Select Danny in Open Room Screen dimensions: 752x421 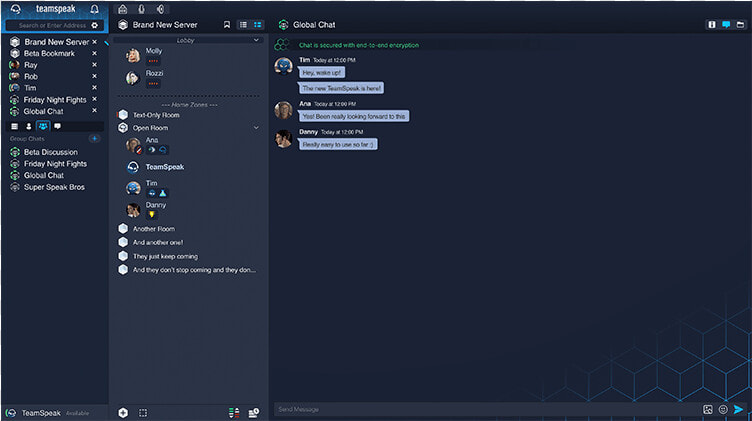pyautogui.click(x=155, y=205)
